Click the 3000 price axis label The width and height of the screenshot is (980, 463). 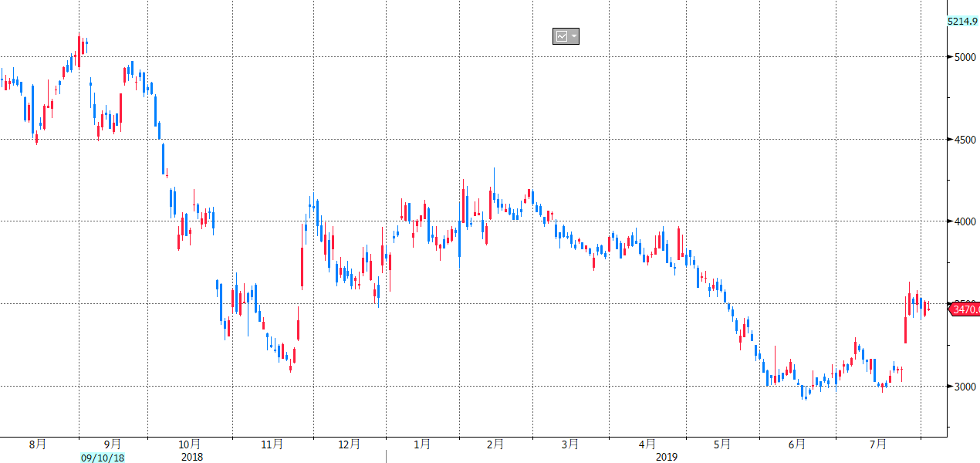(965, 387)
